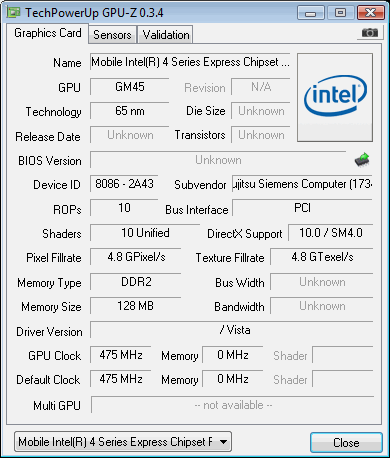Click the Default Clock value 475 MHz
Viewport: 390px width, 458px height.
tap(121, 379)
